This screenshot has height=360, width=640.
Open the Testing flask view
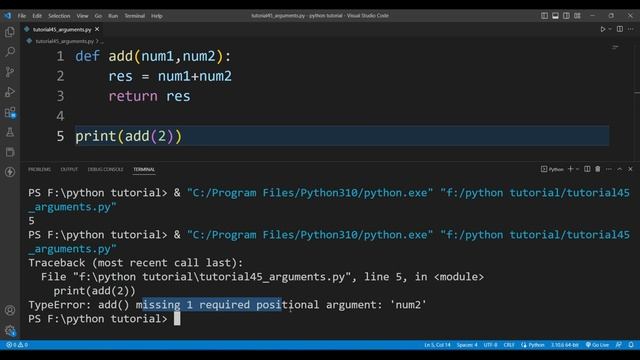click(x=10, y=132)
